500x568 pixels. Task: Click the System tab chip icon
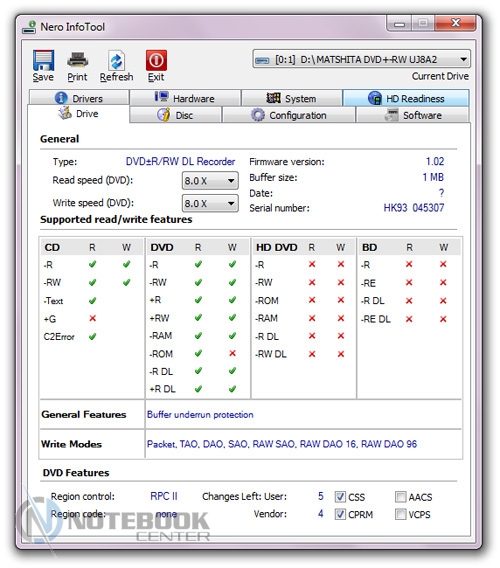pos(273,98)
